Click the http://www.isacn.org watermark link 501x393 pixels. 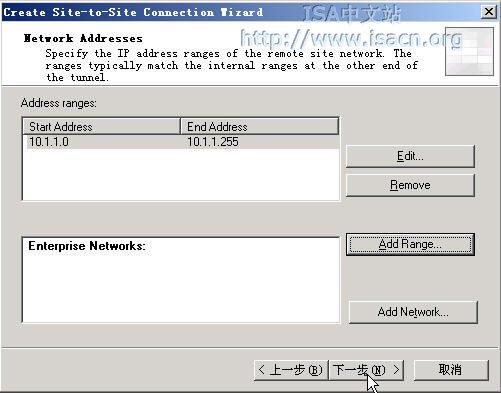(x=351, y=38)
